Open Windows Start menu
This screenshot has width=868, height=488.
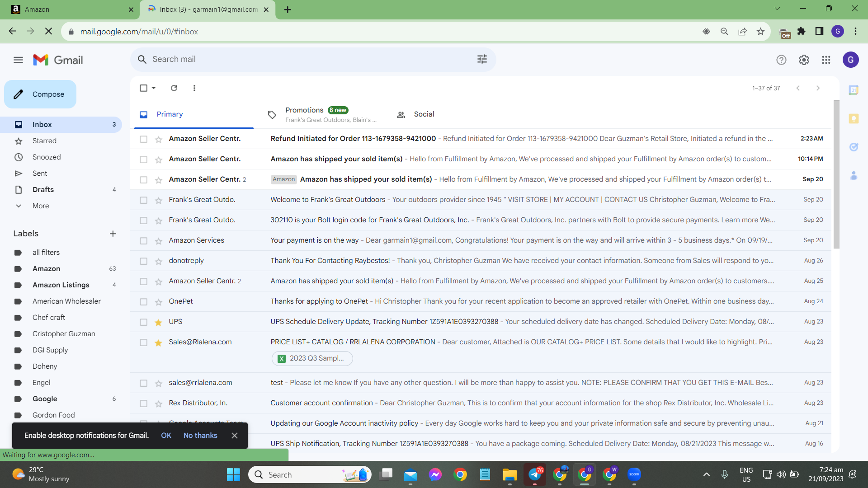coord(233,474)
